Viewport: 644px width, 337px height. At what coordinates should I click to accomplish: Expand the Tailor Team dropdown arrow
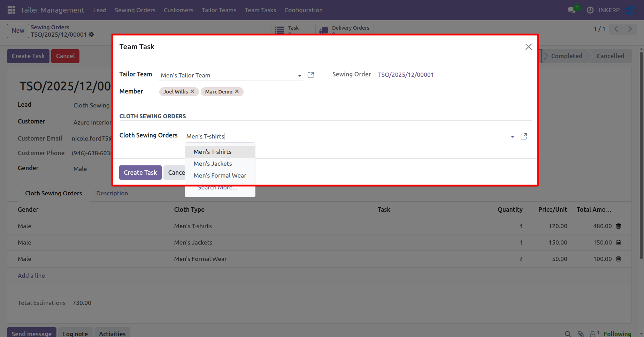coord(299,76)
